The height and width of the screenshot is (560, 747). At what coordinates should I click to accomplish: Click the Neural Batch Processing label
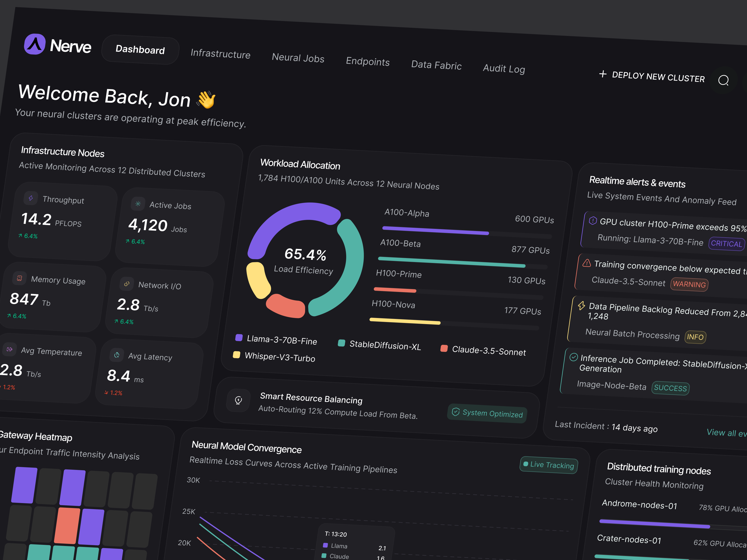click(632, 334)
